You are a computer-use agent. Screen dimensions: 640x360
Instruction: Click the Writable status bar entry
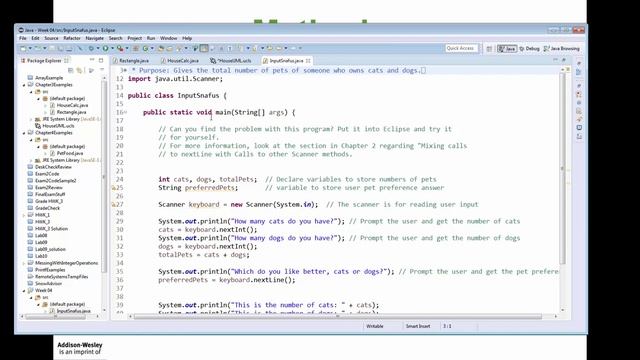pos(375,327)
